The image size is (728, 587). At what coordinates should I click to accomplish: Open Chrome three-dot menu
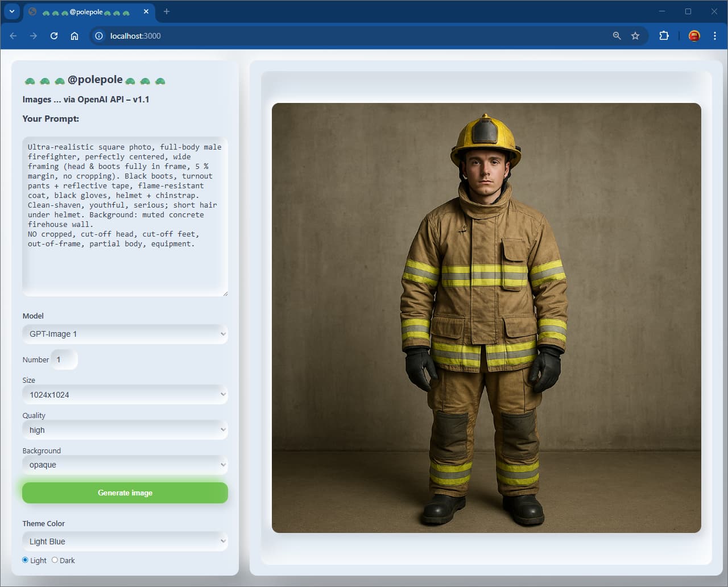pyautogui.click(x=715, y=36)
